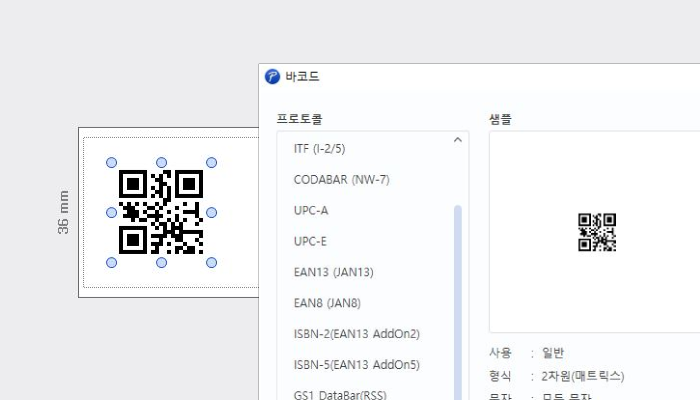Pick ISBN-2(EAN13 AddOn2) protocol

[x=357, y=334]
